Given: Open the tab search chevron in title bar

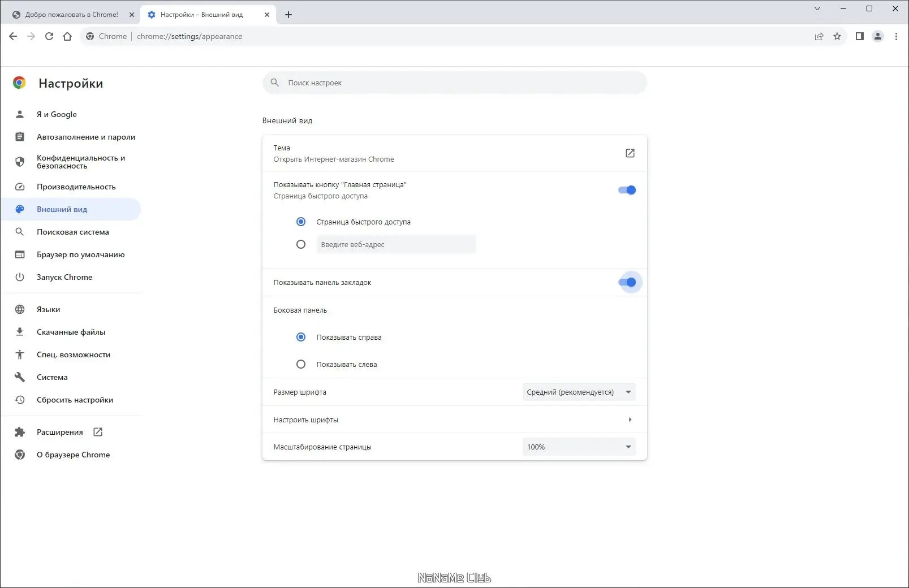Looking at the screenshot, I should 817,8.
